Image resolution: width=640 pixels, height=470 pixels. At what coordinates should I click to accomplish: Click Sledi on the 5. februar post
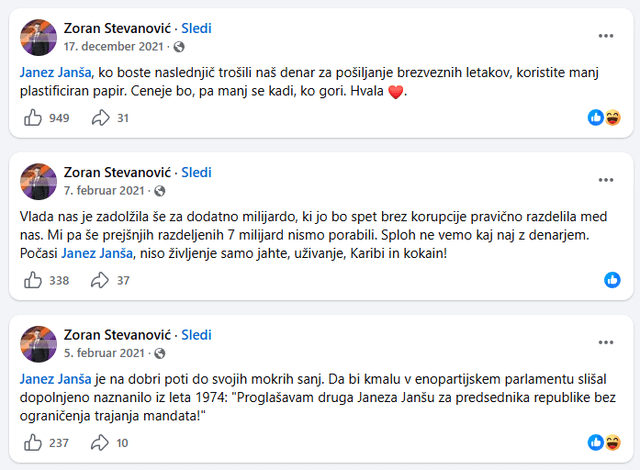point(196,335)
